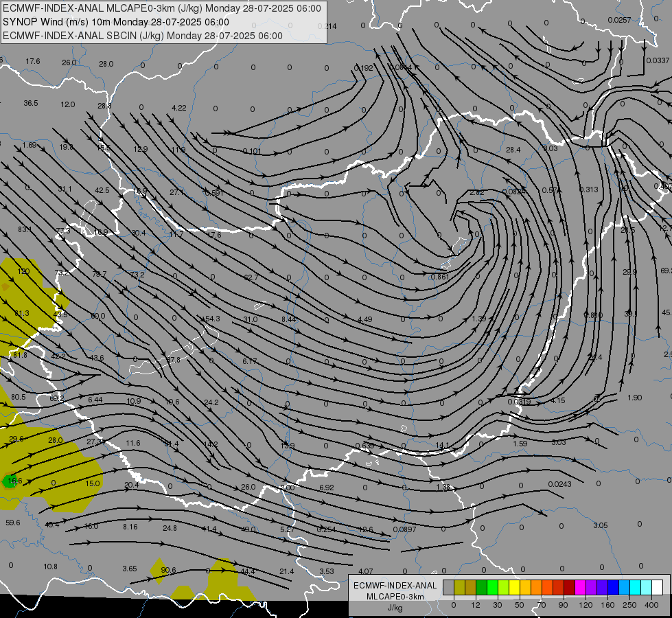Click the MLCAPE0-3km header line

pos(161,8)
